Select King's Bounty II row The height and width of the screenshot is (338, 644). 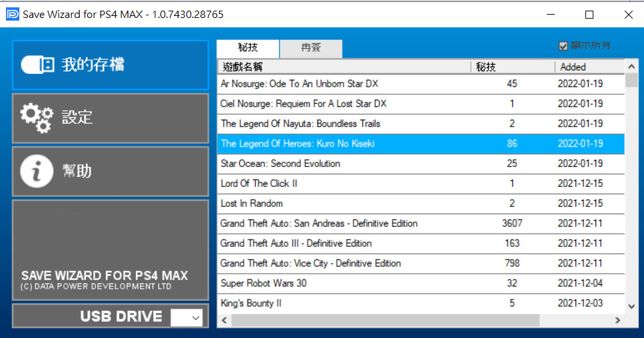(421, 303)
